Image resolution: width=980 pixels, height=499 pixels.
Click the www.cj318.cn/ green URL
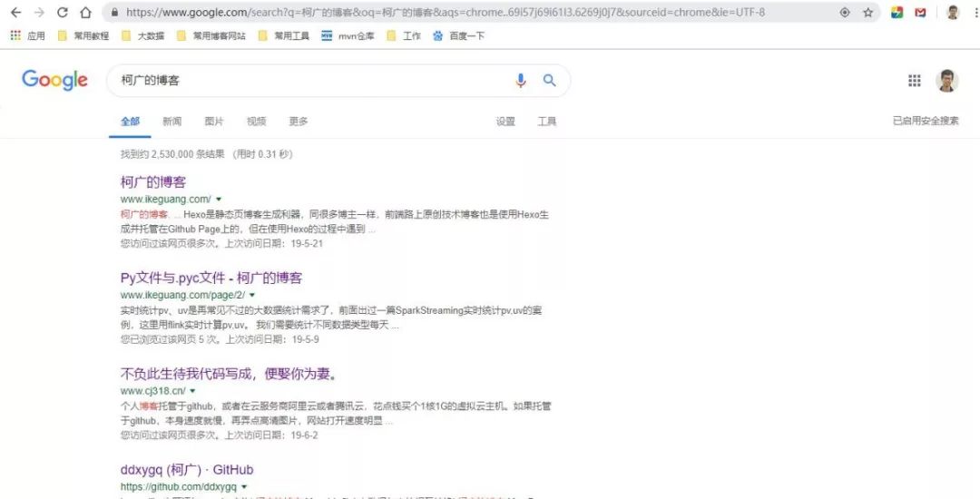(153, 391)
